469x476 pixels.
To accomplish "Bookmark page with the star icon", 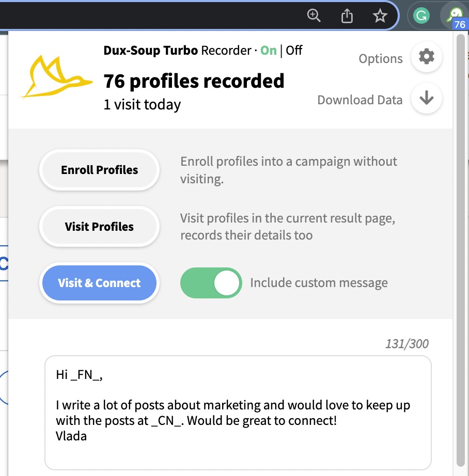I will 380,15.
